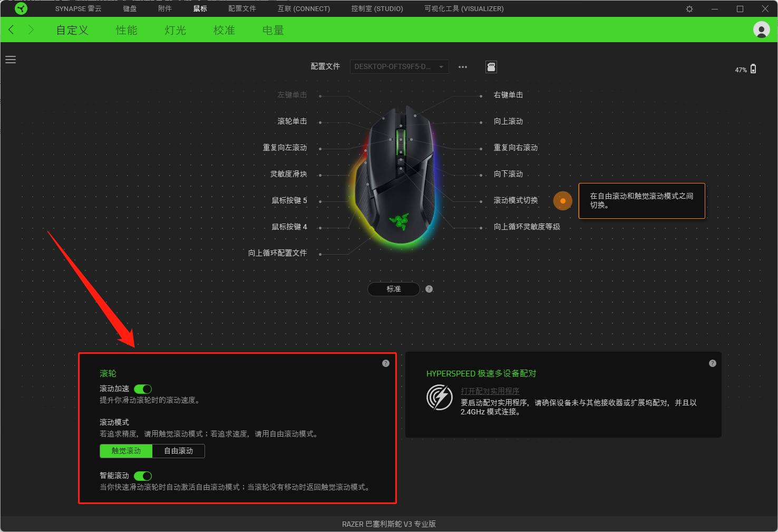Click help icon beside 标准 button
The image size is (778, 532).
(x=429, y=289)
